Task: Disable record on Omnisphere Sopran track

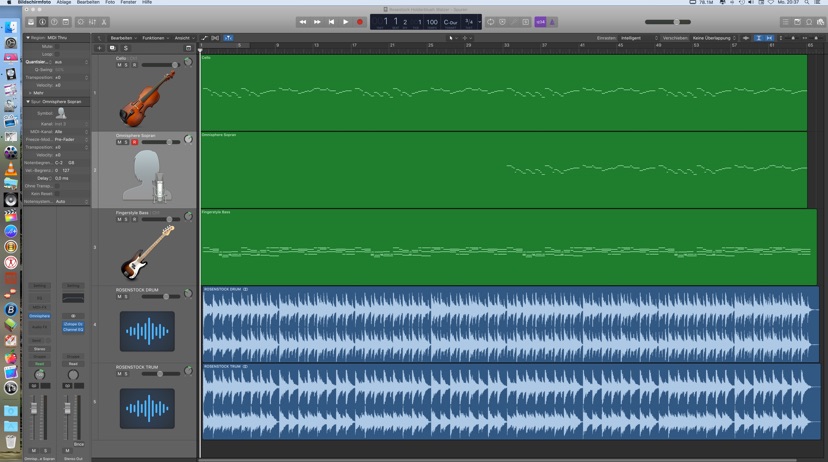Action: click(134, 142)
